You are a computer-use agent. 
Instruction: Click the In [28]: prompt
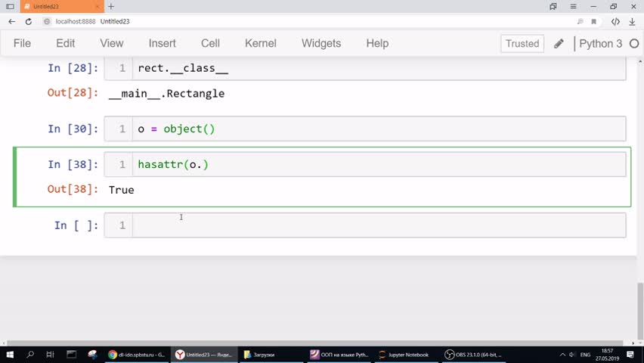(73, 68)
